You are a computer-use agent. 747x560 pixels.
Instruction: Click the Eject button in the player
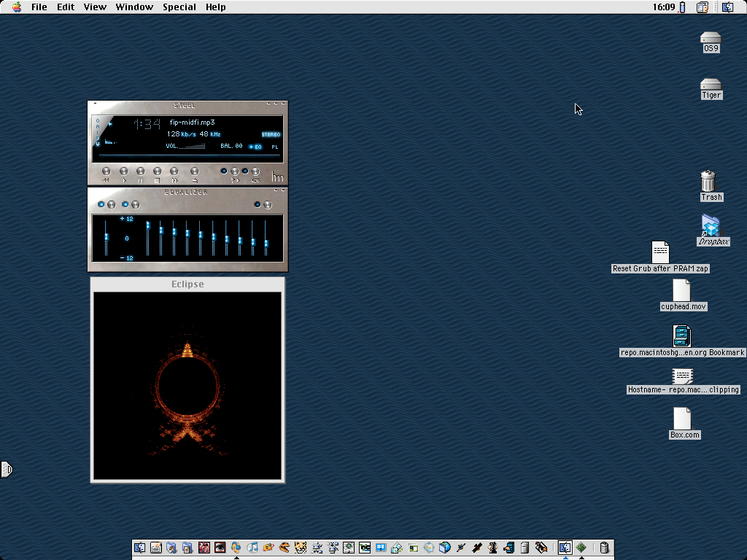coord(194,172)
